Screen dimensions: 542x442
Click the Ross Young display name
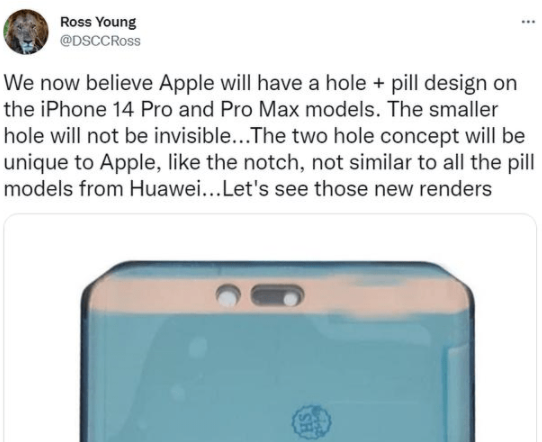pos(98,22)
